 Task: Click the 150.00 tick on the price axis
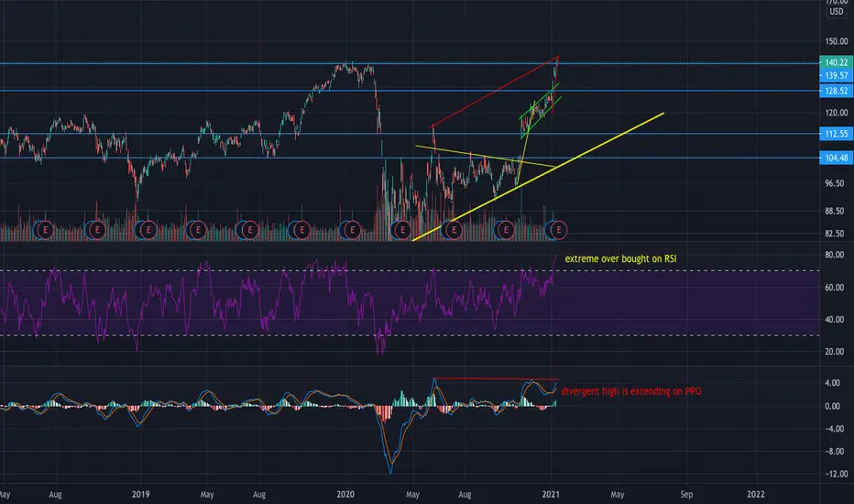836,41
